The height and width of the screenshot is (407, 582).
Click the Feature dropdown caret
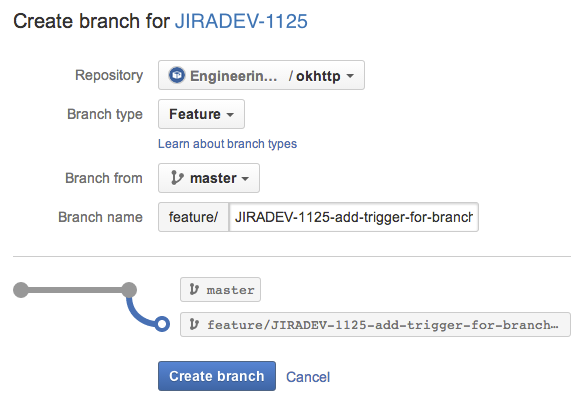[x=230, y=115]
